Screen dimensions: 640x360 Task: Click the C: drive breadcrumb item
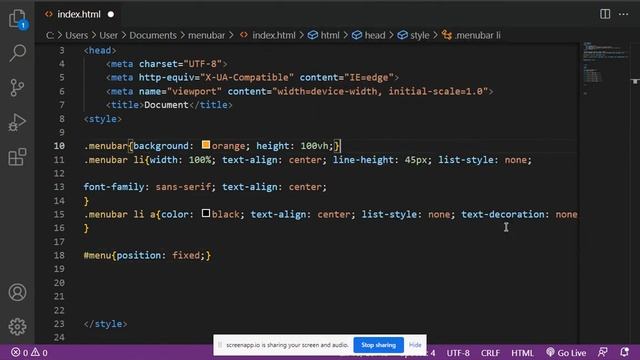click(x=50, y=36)
